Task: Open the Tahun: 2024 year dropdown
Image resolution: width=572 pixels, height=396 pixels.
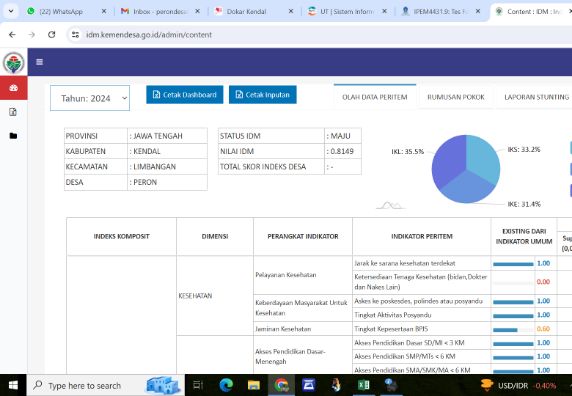Action: 90,98
